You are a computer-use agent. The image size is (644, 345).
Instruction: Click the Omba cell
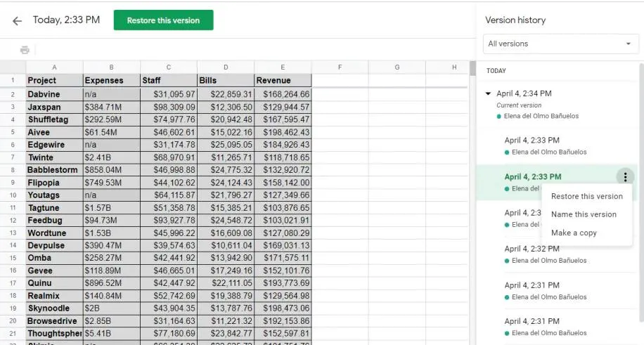[54, 258]
